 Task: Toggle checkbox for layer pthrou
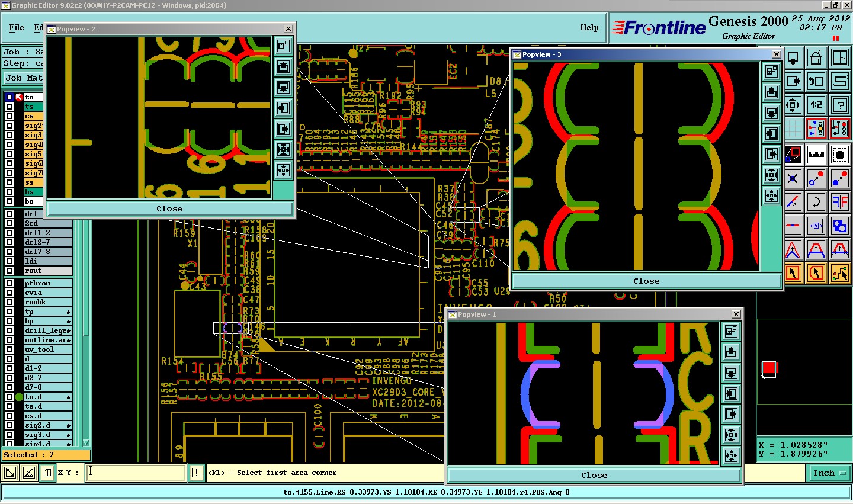click(x=9, y=283)
